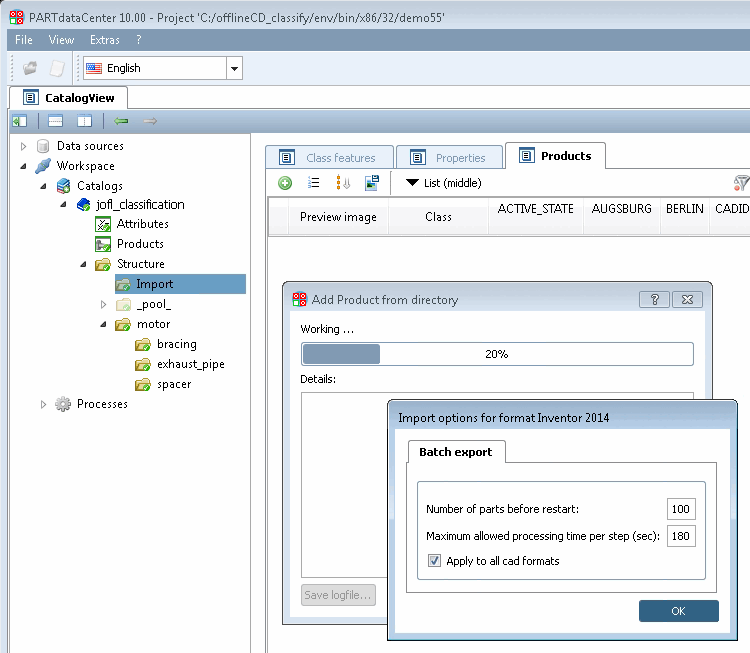750x653 pixels.
Task: Click the jofl_classification catalog icon
Action: point(83,205)
